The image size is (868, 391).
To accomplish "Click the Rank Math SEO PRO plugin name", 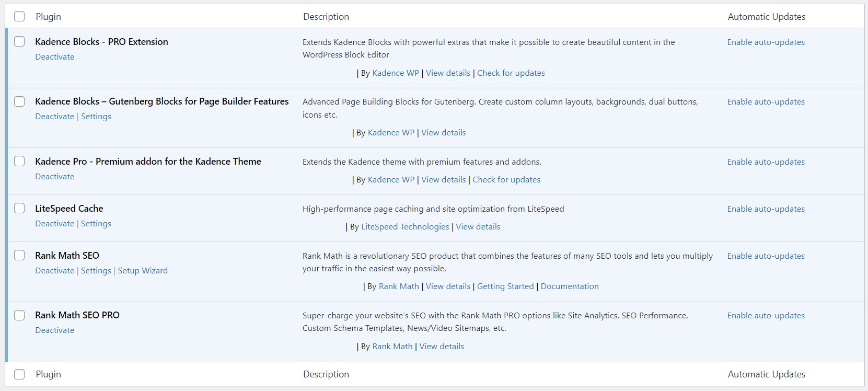I will 77,315.
